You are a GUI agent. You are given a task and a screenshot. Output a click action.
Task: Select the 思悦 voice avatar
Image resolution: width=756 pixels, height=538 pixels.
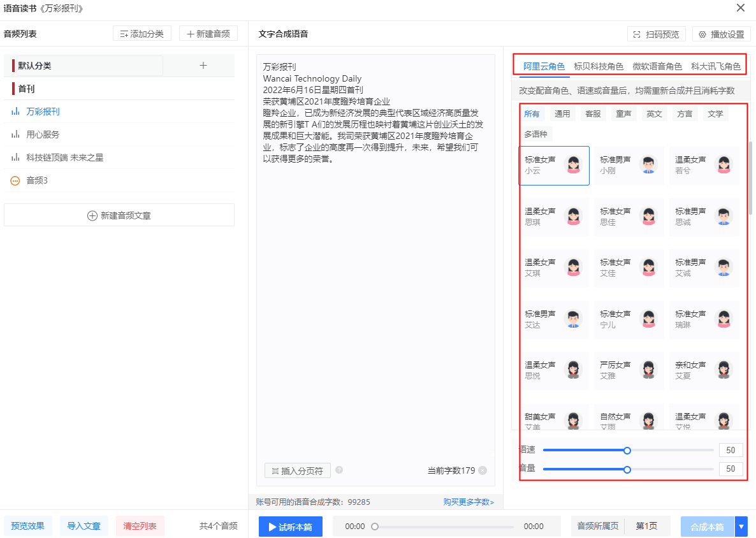pos(573,370)
